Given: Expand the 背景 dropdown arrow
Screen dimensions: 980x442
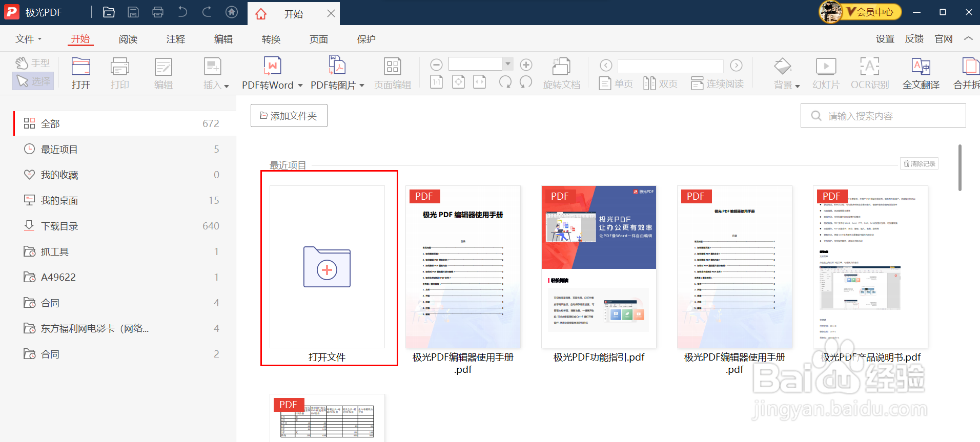Looking at the screenshot, I should [798, 86].
